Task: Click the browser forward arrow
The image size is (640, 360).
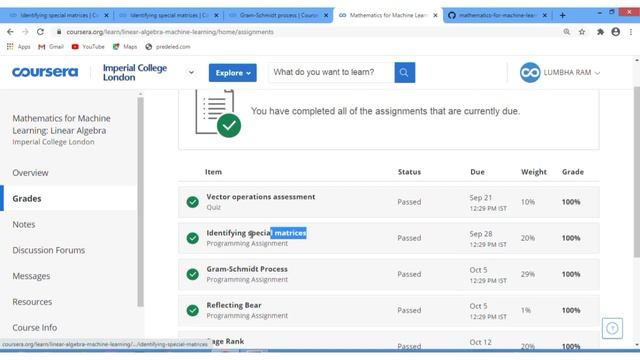Action: point(25,32)
